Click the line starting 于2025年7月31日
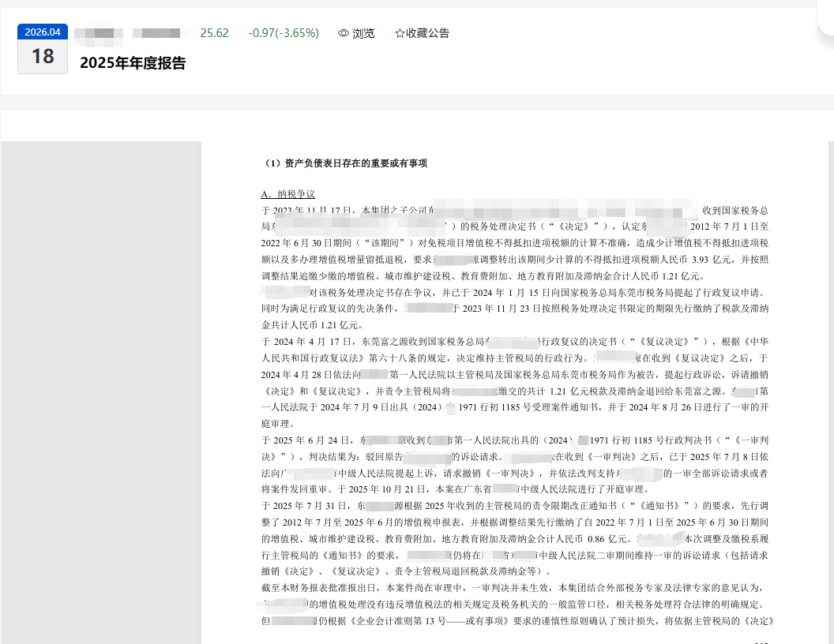 514,505
